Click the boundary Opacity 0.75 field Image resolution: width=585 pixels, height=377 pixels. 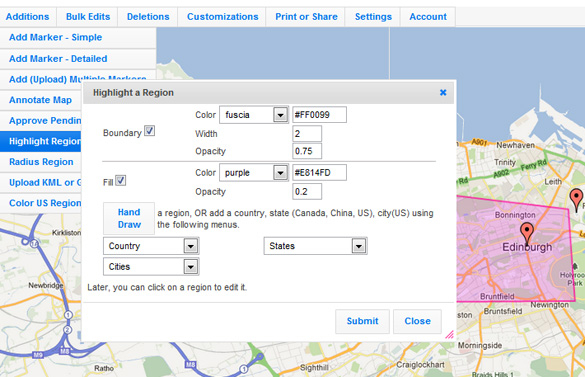tap(307, 151)
